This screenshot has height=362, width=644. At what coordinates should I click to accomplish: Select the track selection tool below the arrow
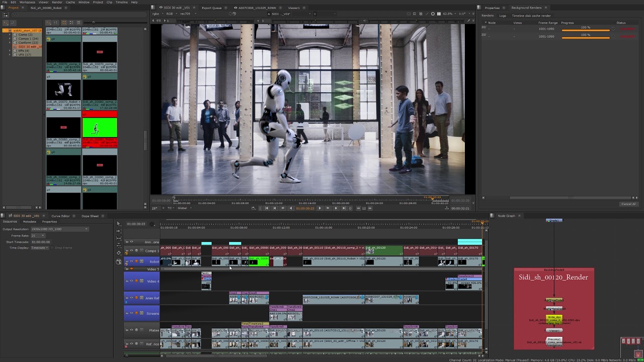click(119, 231)
